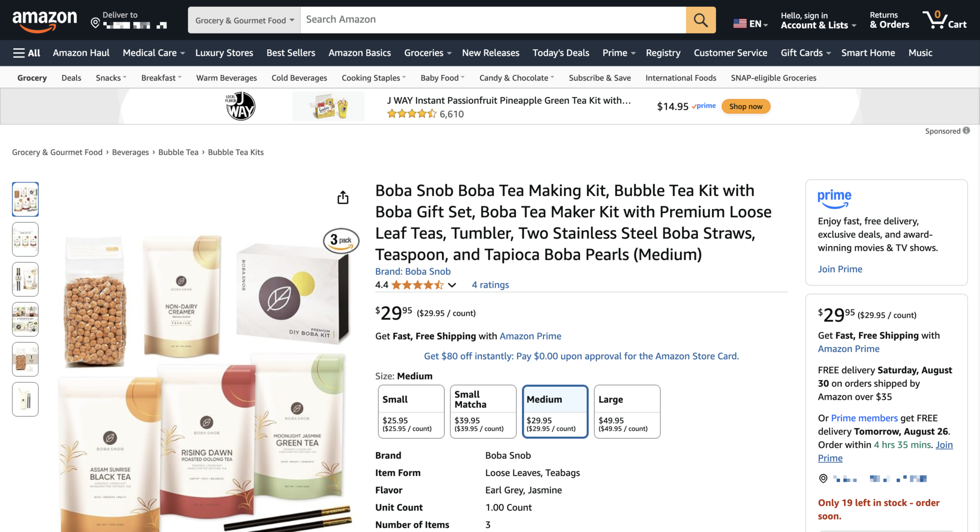Click the Prime logo in the sidebar
980x532 pixels.
[x=834, y=198]
